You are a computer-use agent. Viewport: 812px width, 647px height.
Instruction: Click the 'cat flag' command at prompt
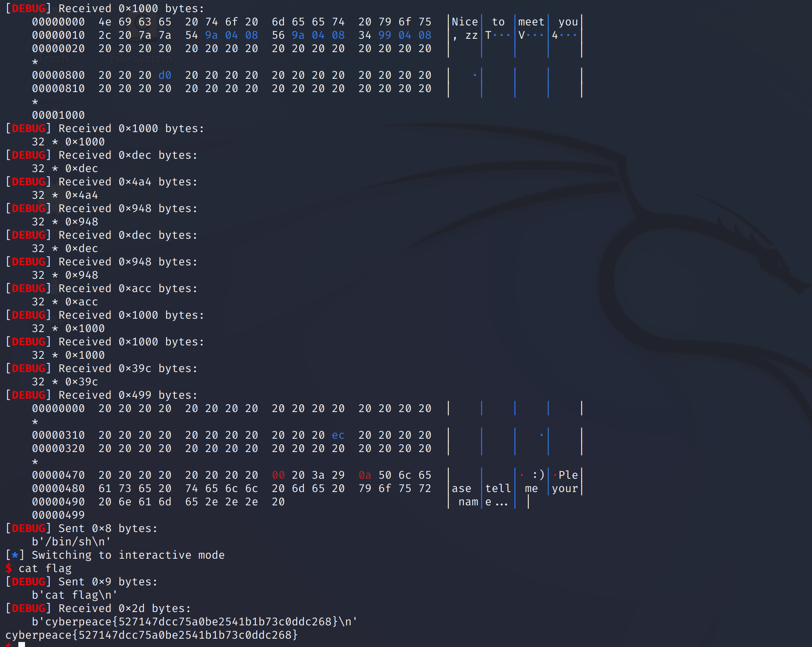click(x=45, y=568)
